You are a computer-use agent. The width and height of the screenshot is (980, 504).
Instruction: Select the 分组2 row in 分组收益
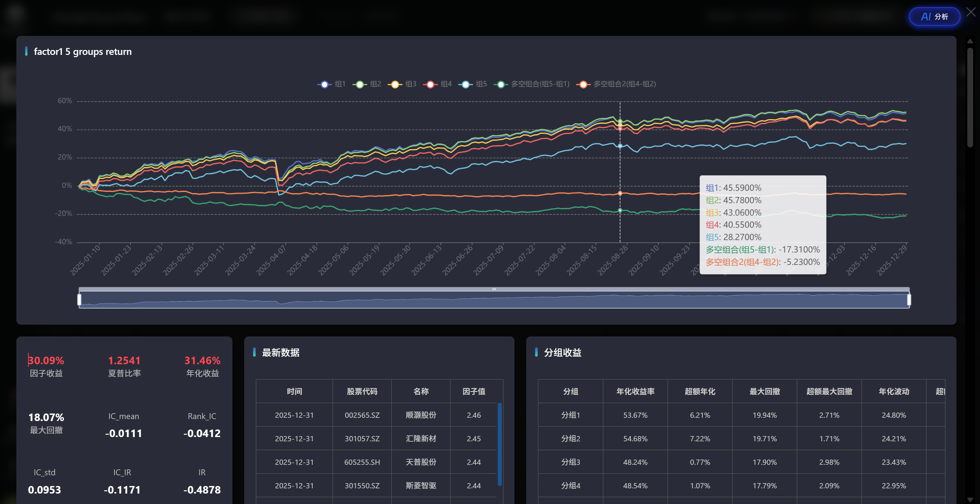[570, 439]
